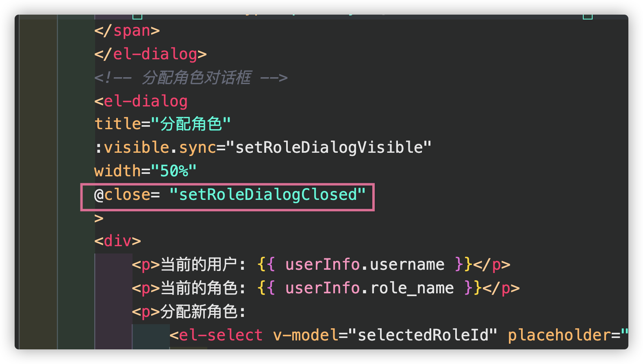
Task: Click the 50% width value
Action: (174, 171)
